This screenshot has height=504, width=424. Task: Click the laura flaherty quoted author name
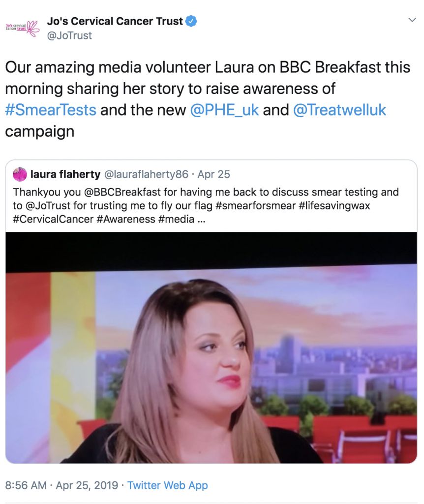(x=65, y=174)
